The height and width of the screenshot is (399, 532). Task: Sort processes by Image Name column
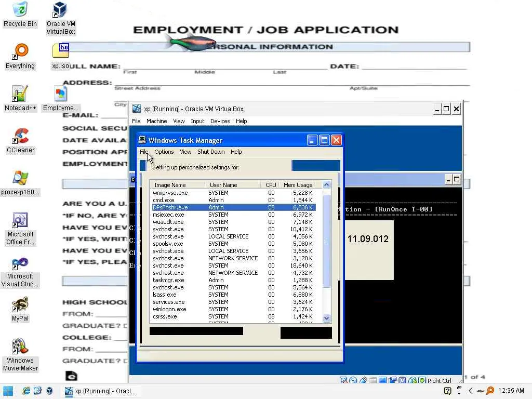(178, 185)
